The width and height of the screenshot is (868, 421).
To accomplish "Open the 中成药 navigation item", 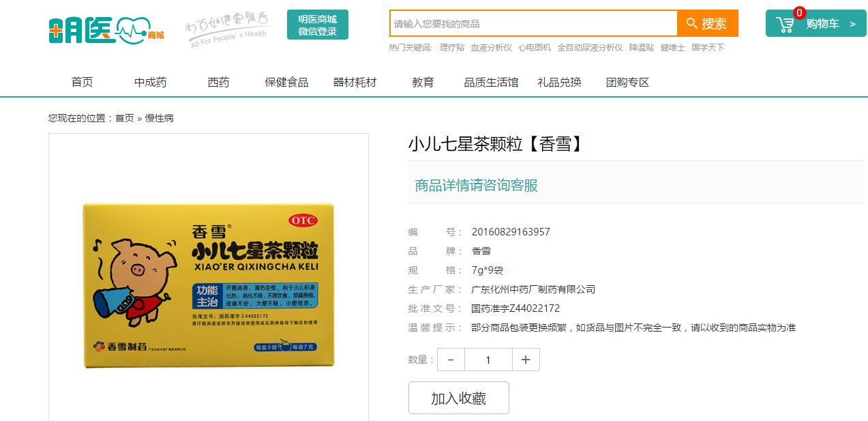I will [x=150, y=83].
